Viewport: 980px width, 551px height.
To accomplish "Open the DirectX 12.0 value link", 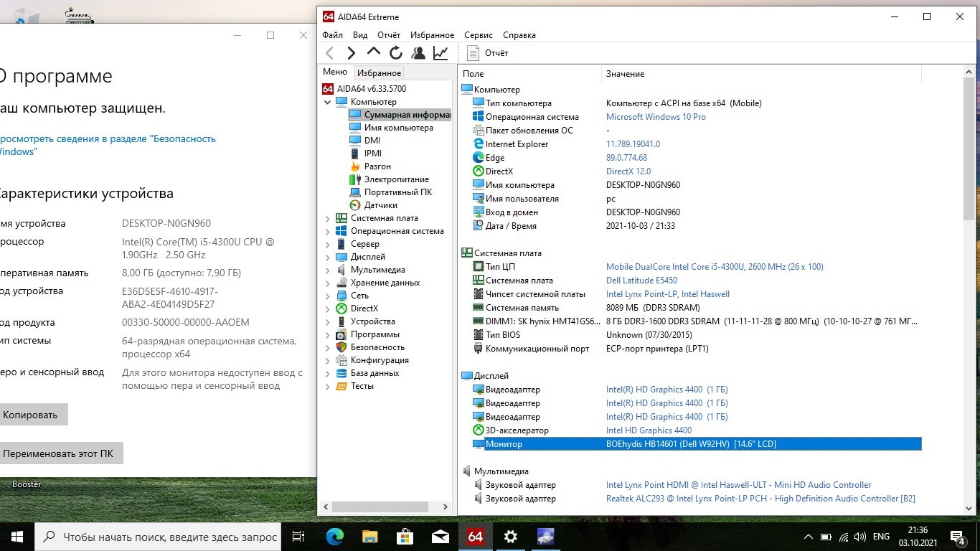I will pyautogui.click(x=628, y=171).
